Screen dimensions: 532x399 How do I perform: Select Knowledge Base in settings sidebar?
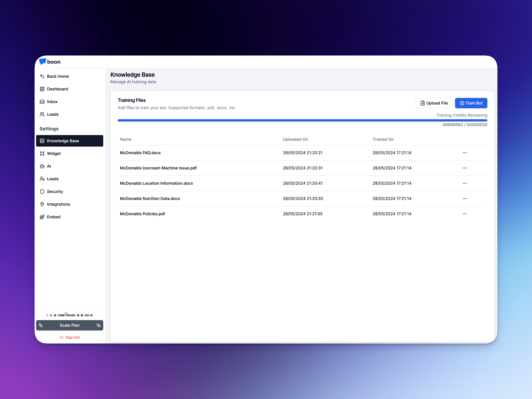coord(70,141)
